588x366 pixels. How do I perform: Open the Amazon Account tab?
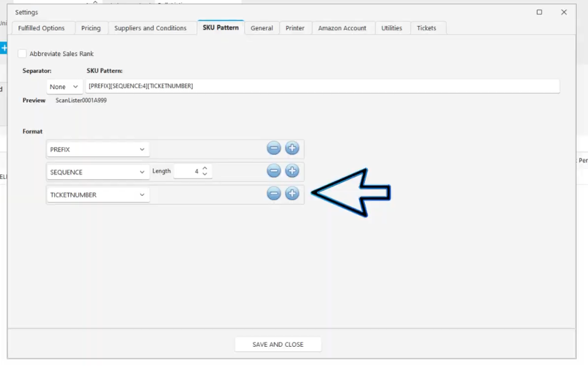[342, 28]
